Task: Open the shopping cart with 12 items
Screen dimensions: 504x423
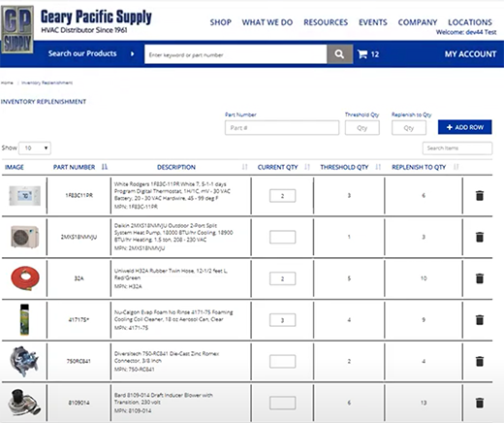Action: point(368,54)
